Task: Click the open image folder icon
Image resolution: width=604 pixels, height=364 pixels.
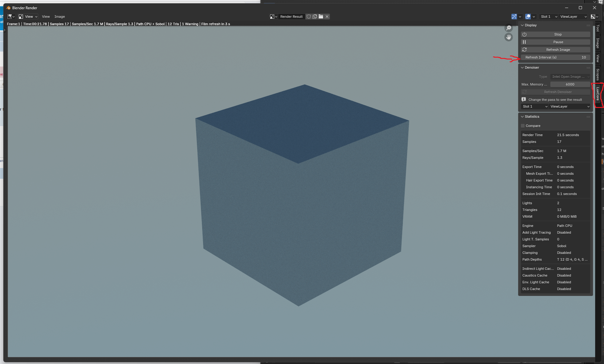Action: (x=321, y=17)
